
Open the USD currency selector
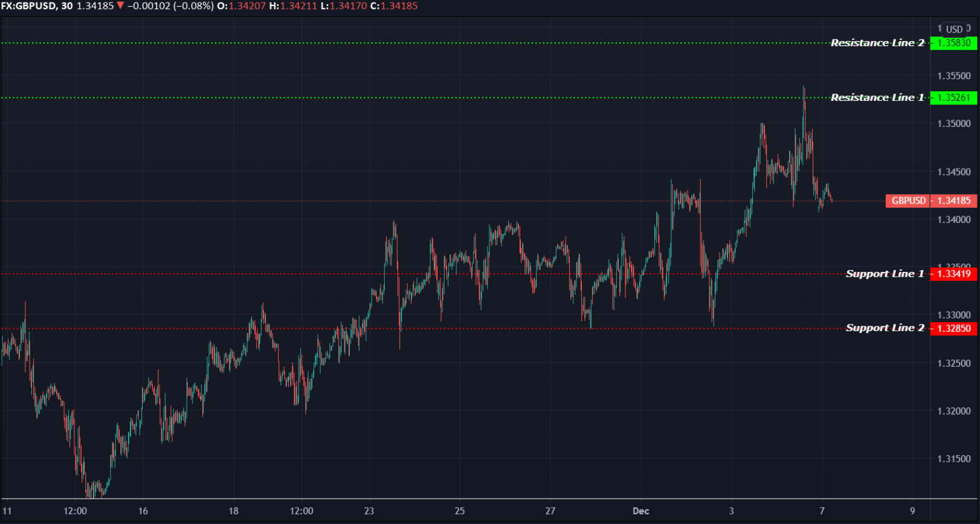point(954,29)
